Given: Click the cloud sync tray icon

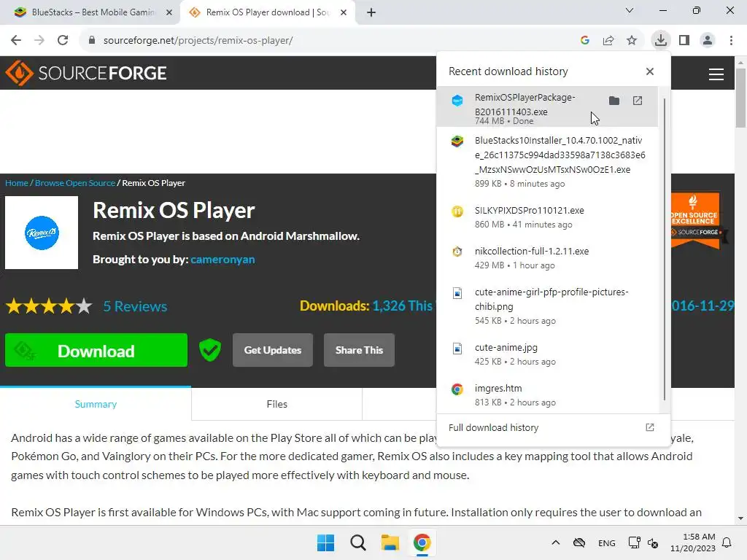Looking at the screenshot, I should click(x=579, y=542).
